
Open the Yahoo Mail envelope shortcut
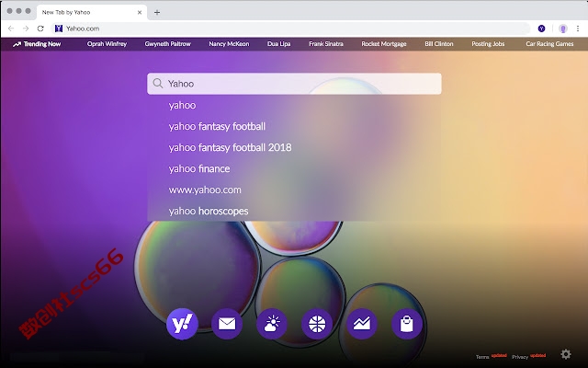pyautogui.click(x=227, y=324)
